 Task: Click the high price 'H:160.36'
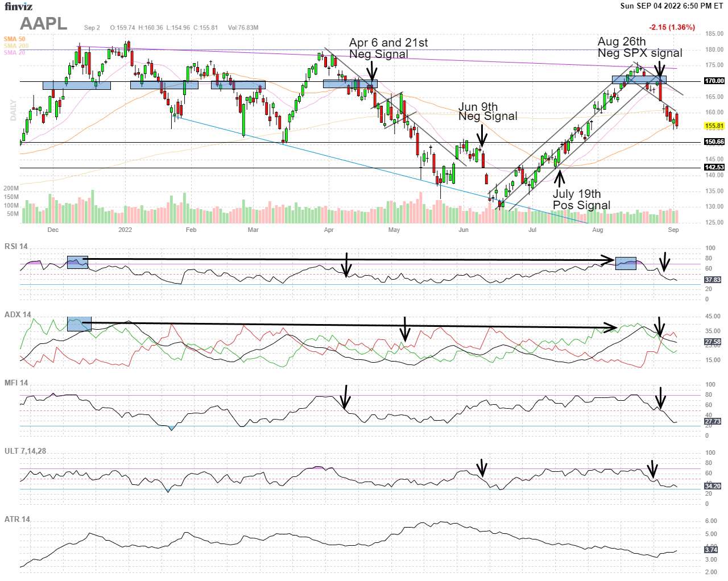[x=150, y=28]
